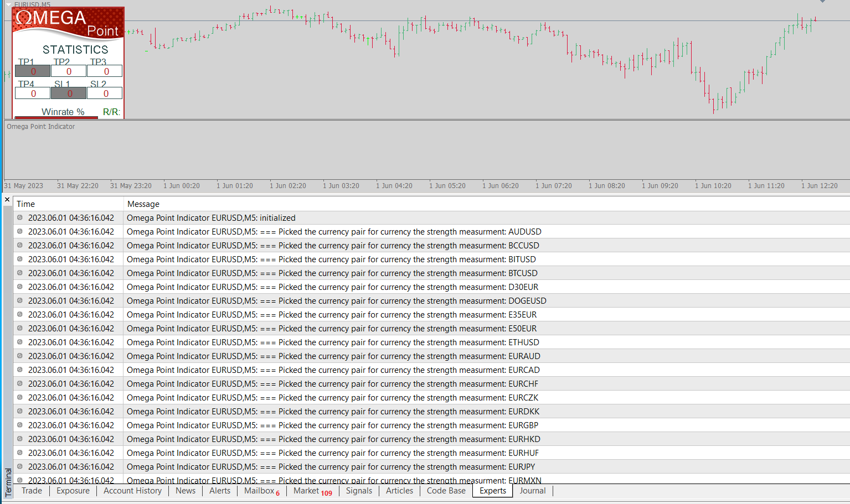
Task: Select the log row for EURDKK
Action: point(432,412)
